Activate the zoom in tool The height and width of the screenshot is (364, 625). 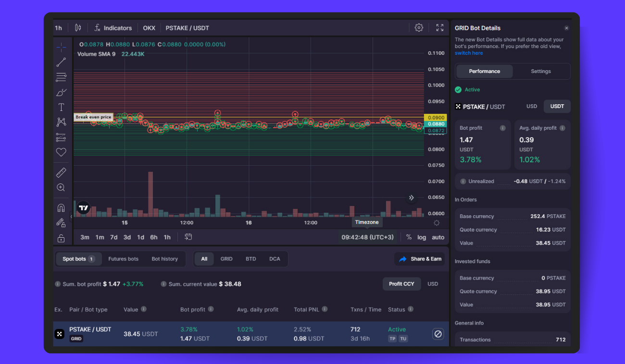61,187
